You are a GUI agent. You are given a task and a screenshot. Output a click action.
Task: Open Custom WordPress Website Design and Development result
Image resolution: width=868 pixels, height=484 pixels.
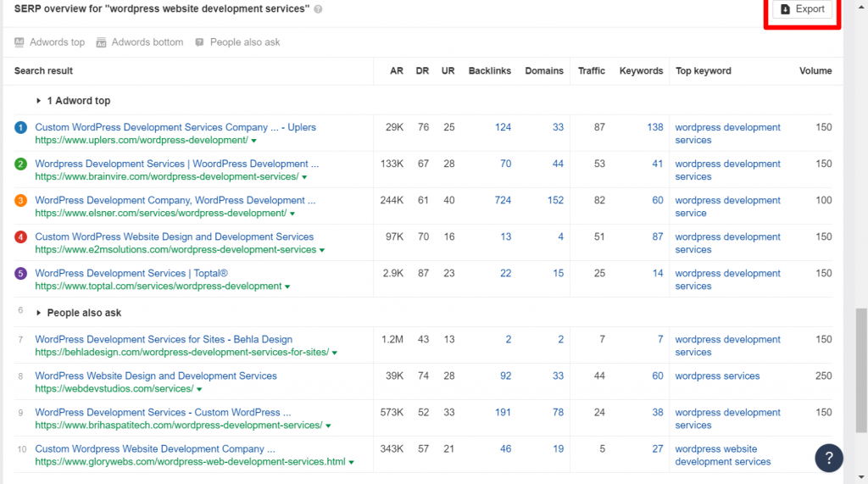pyautogui.click(x=175, y=237)
